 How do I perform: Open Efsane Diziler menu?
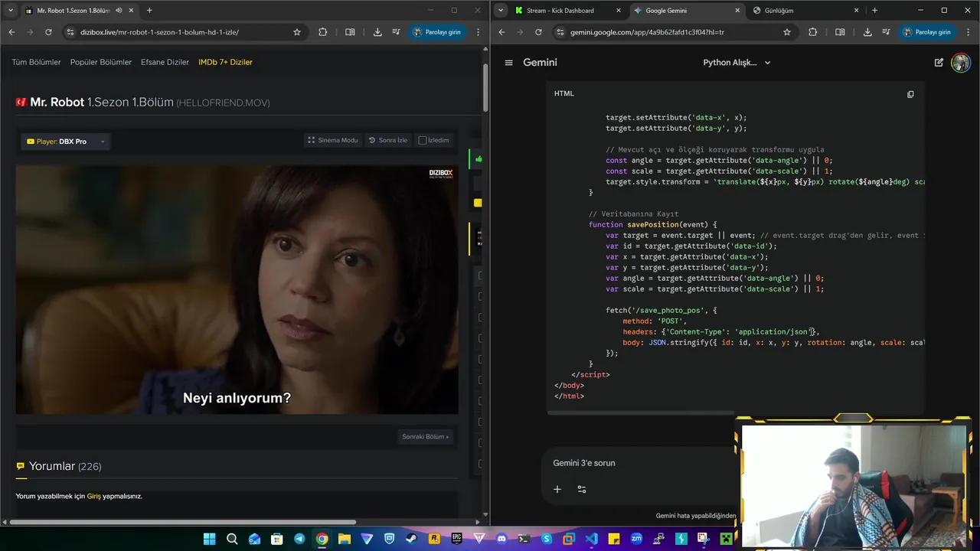point(165,62)
